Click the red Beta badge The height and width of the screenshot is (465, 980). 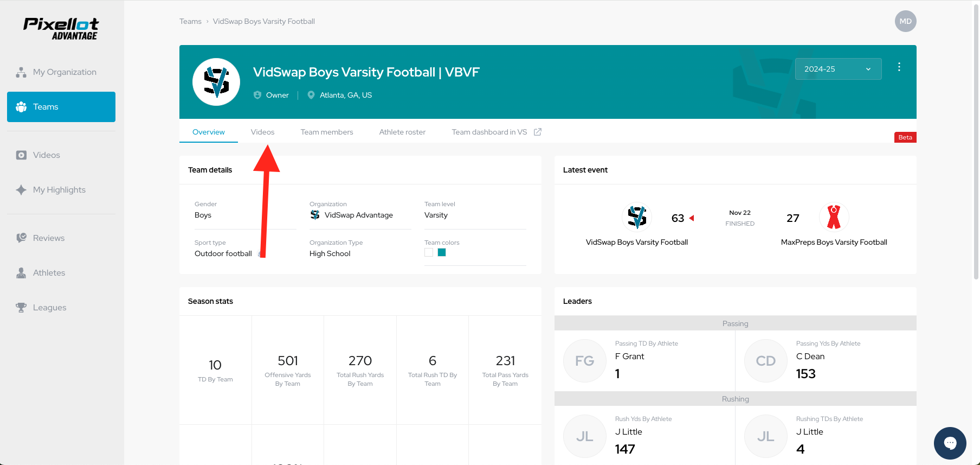[x=905, y=137]
